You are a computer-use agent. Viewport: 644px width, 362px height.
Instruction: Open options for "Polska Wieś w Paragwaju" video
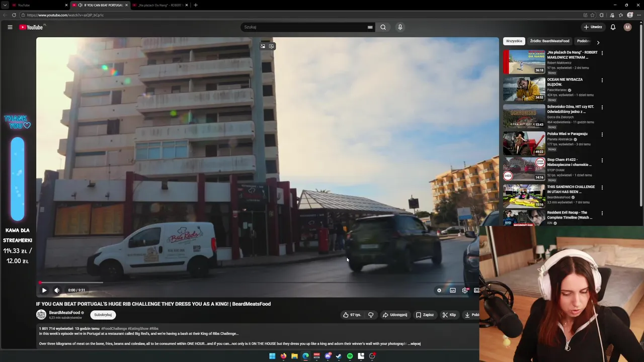click(602, 134)
